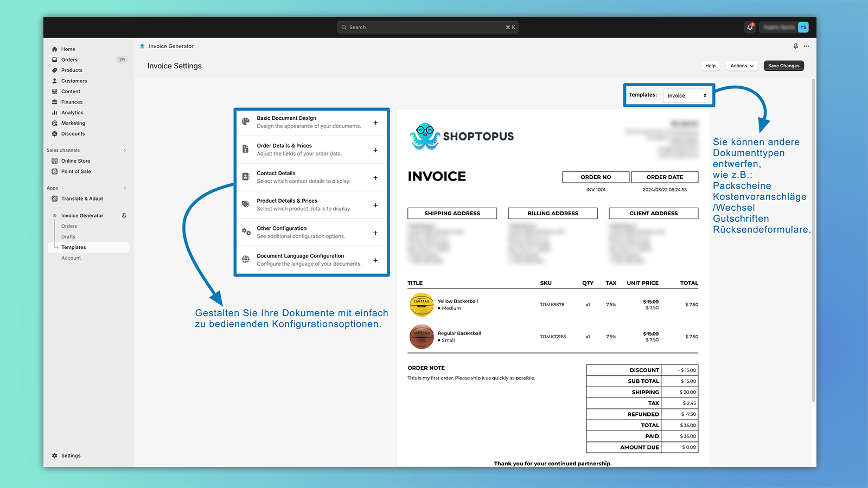Screen dimensions: 868x488
Task: Click the Order Details & Prices document icon
Action: click(246, 149)
